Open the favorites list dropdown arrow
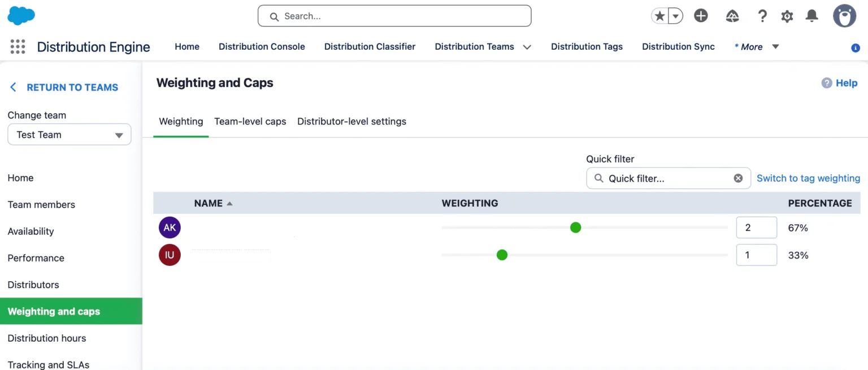The height and width of the screenshot is (370, 868). pos(676,16)
